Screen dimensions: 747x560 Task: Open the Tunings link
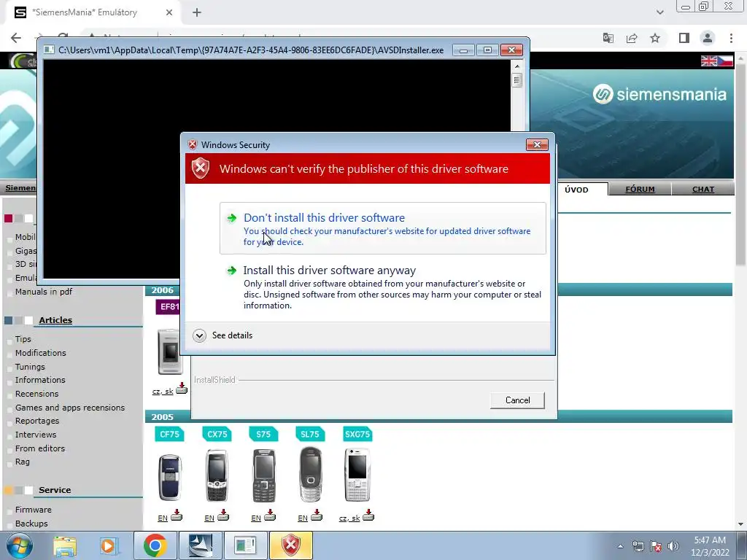click(x=30, y=367)
